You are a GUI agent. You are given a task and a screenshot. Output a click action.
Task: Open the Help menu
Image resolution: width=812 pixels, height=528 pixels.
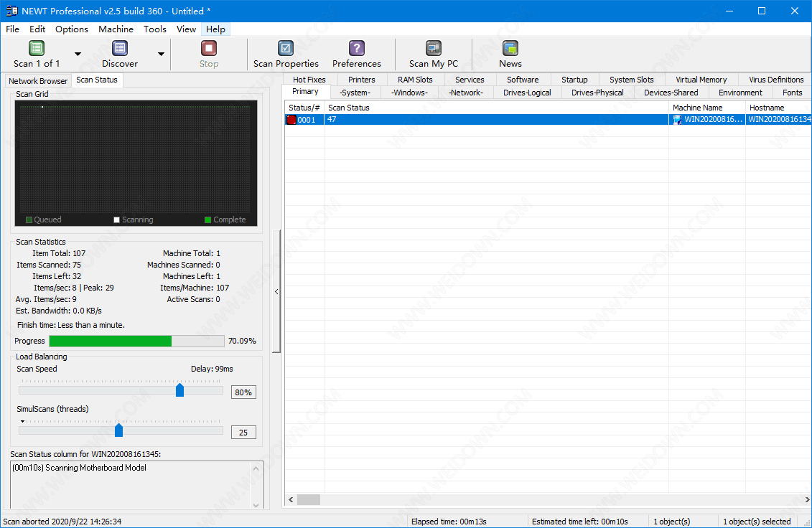point(215,29)
